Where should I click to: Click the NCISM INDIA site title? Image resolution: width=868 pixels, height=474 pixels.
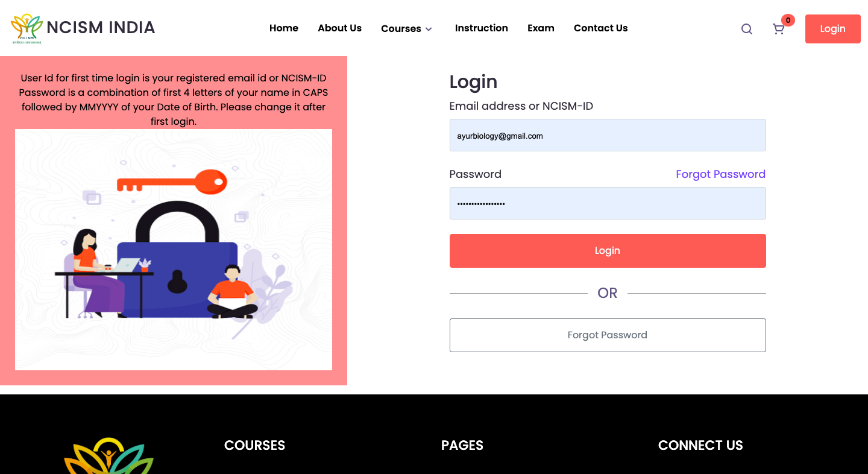(101, 28)
